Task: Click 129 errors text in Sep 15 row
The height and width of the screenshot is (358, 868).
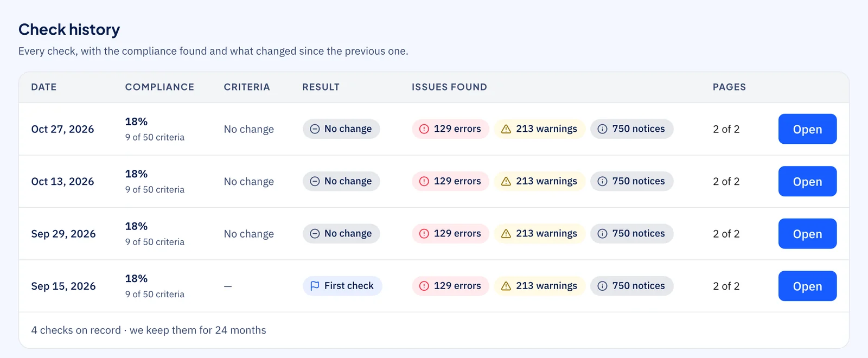Action: [457, 286]
